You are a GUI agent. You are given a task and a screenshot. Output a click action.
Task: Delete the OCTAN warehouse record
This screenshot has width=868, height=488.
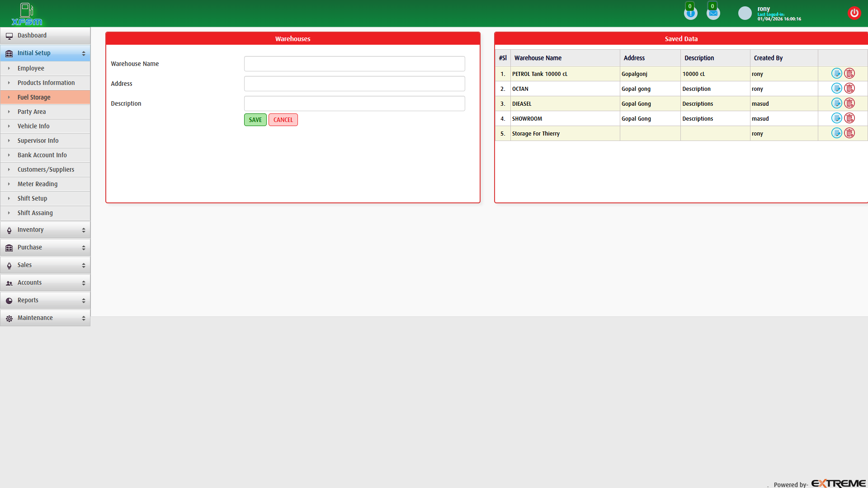pyautogui.click(x=850, y=88)
